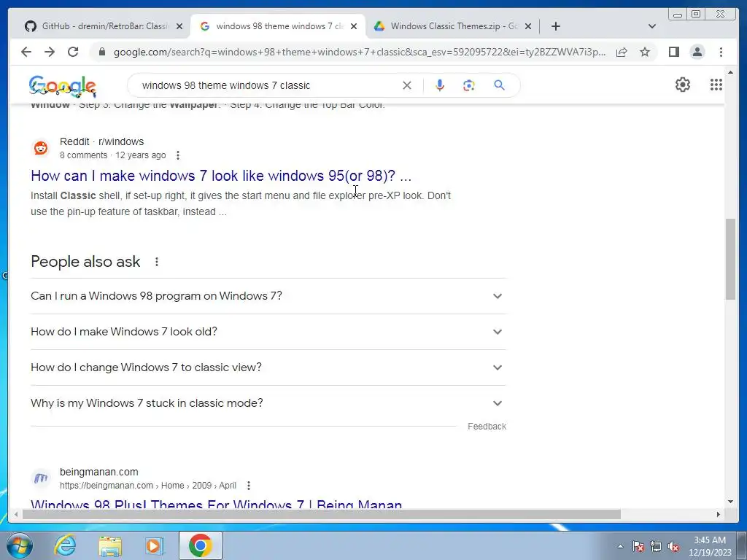Search by voice microphone icon

tap(440, 85)
